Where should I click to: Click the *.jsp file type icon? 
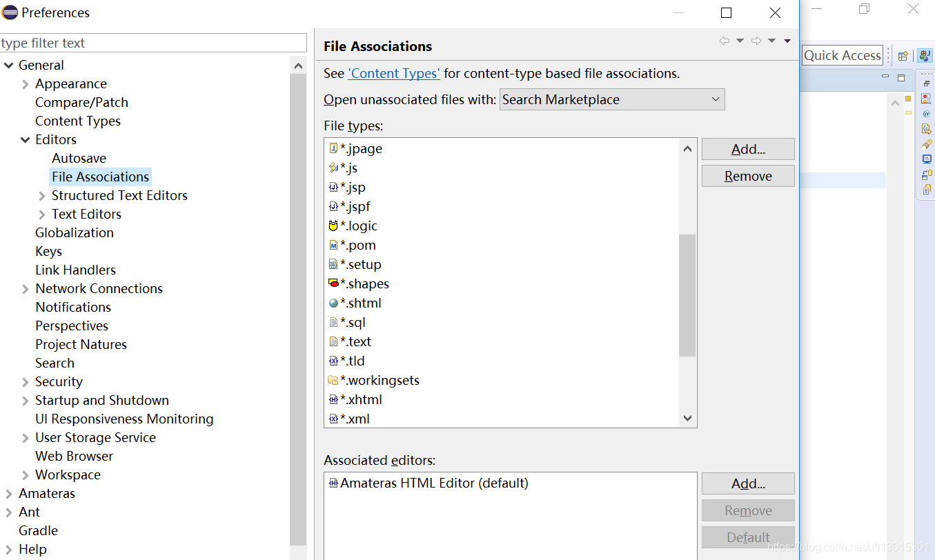point(333,187)
